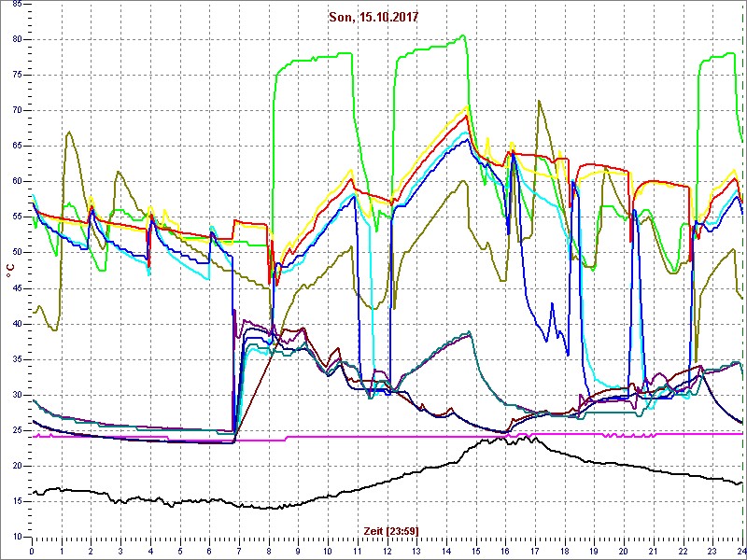Select the 45 label on the temperature axis
747x560 pixels.
point(17,288)
